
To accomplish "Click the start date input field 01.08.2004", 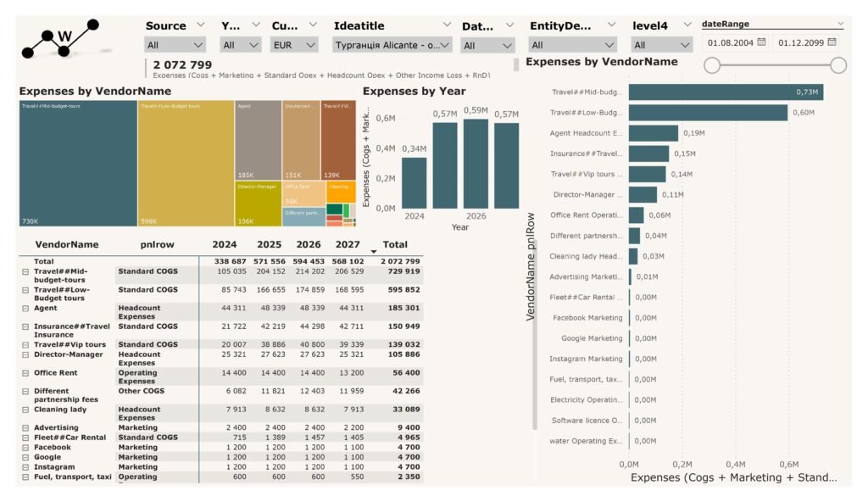I will (x=730, y=42).
